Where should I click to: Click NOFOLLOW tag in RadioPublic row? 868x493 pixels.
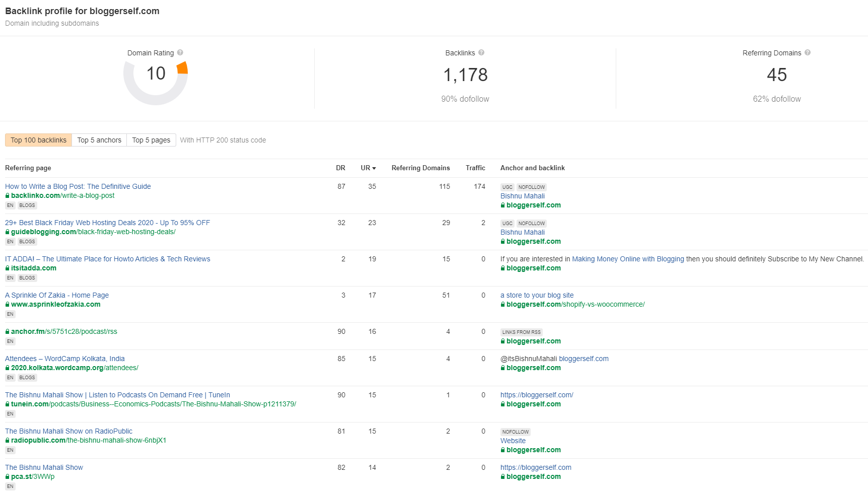click(x=515, y=432)
